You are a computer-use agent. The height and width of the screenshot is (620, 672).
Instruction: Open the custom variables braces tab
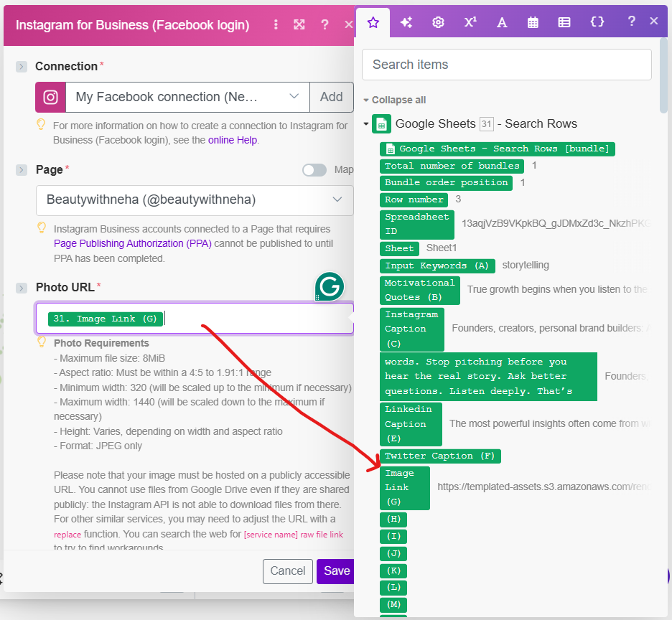(x=597, y=22)
